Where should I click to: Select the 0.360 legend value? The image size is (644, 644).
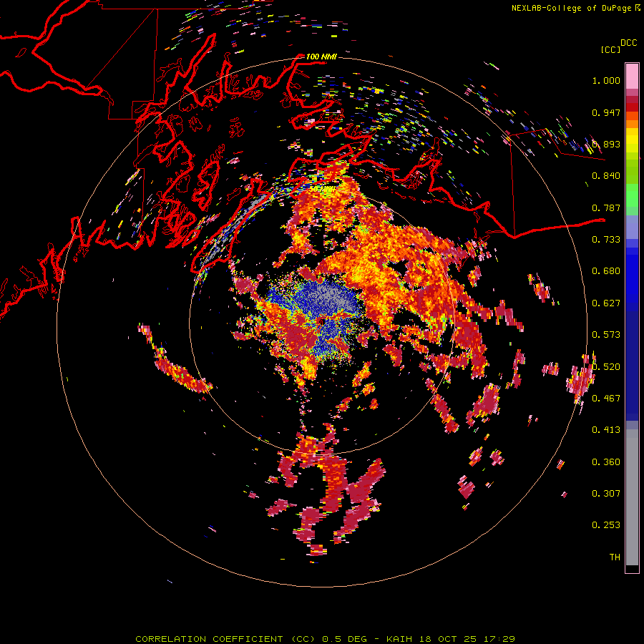click(x=606, y=462)
